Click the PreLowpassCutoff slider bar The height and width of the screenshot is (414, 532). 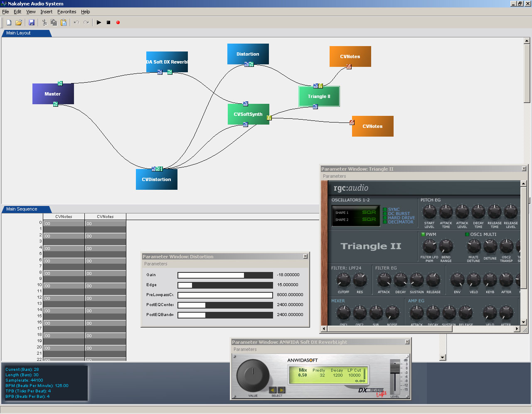(x=225, y=295)
